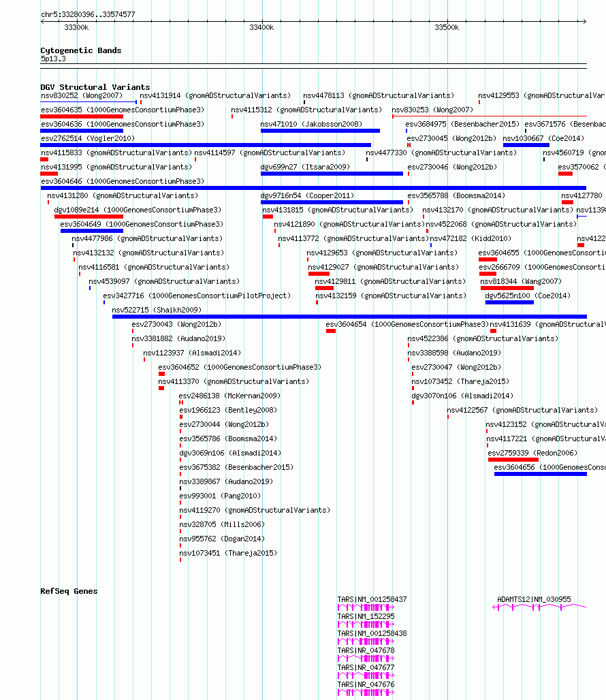Select blue bar under esv3604656
This screenshot has height=700, width=606.
541,474
